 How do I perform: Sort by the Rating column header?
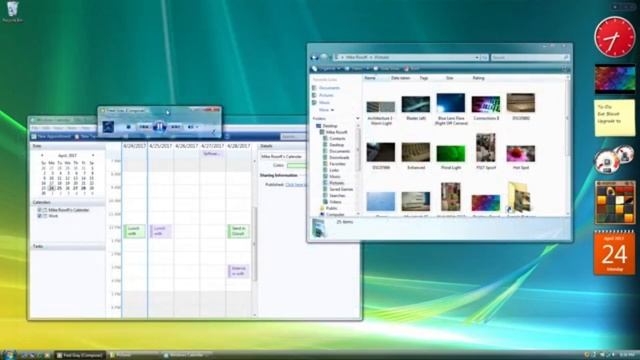tap(478, 78)
